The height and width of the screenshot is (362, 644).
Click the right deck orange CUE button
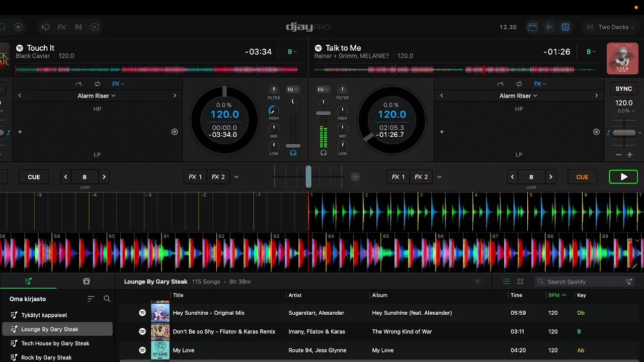[582, 177]
